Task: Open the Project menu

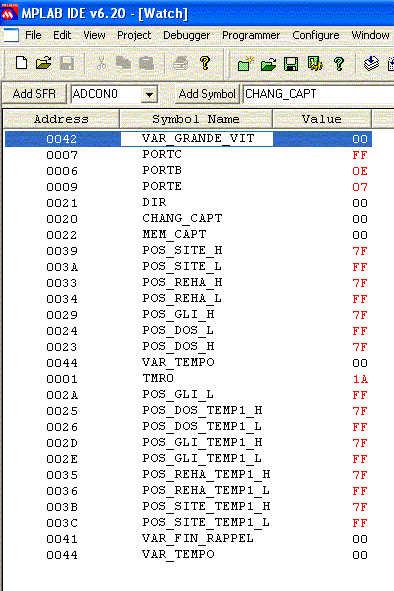Action: [x=134, y=35]
